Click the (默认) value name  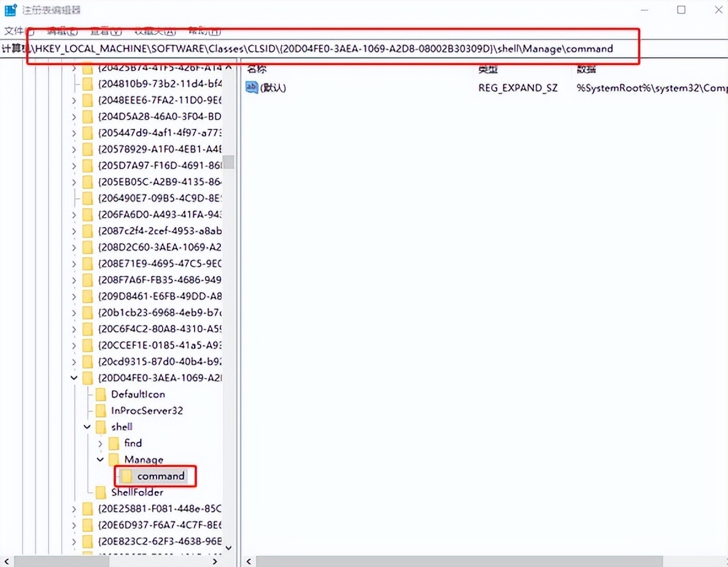[x=273, y=88]
